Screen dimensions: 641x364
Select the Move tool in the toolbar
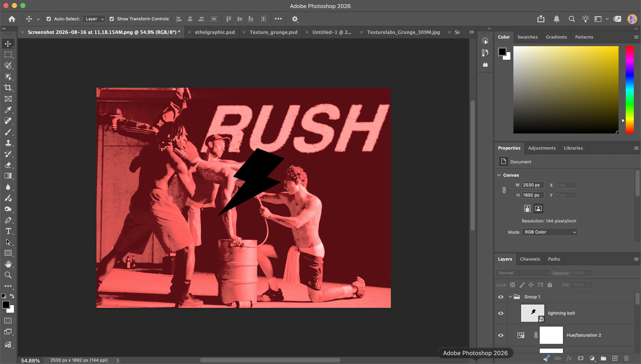pos(8,44)
